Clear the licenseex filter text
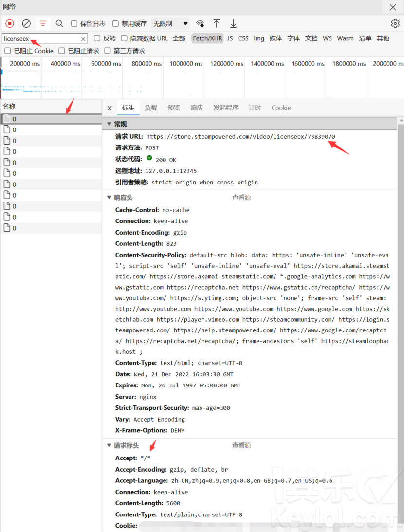 (x=83, y=39)
